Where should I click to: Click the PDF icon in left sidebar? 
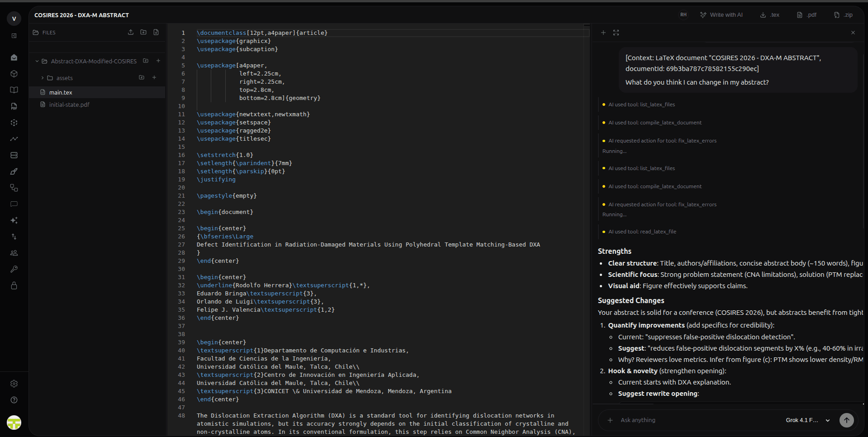point(14,106)
